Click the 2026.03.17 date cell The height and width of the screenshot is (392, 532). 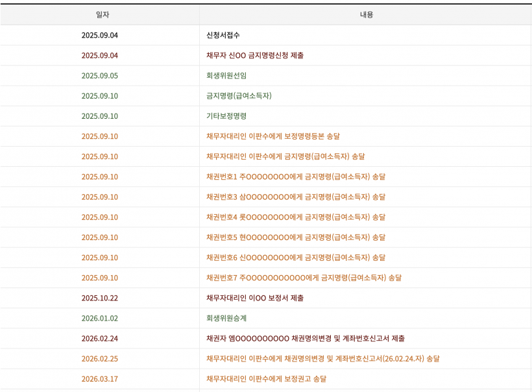(x=100, y=379)
